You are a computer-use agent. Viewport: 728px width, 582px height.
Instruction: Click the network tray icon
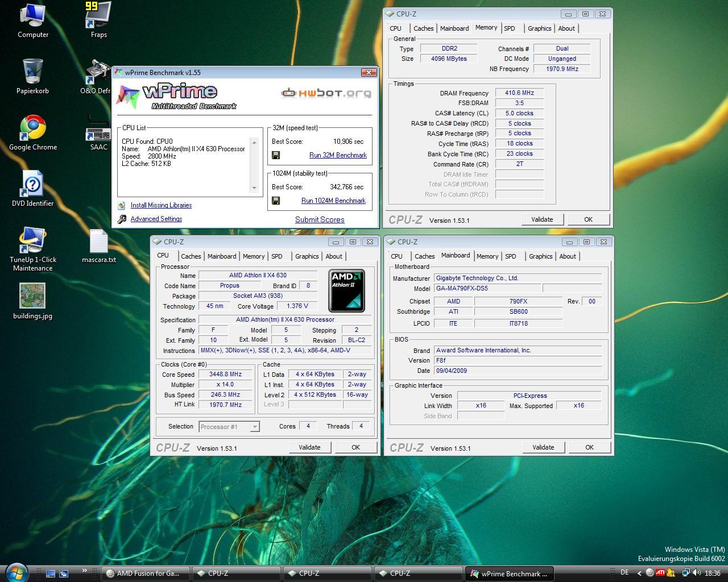pyautogui.click(x=686, y=573)
